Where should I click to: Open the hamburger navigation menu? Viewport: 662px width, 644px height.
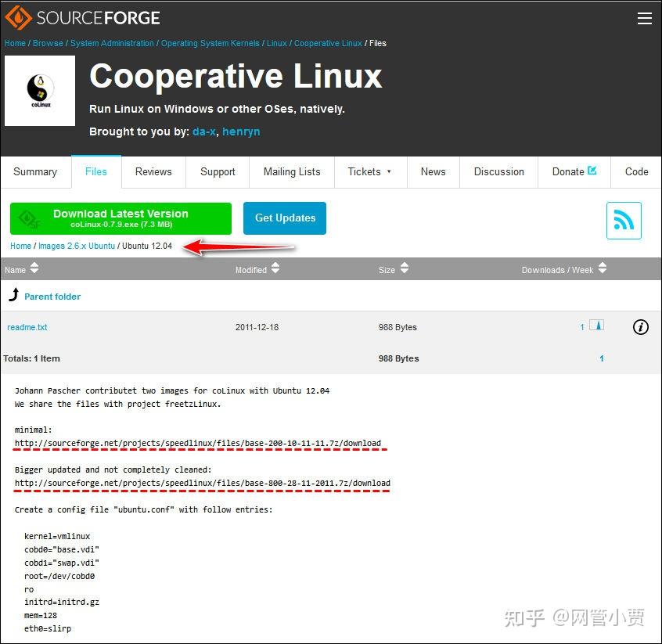click(x=645, y=17)
